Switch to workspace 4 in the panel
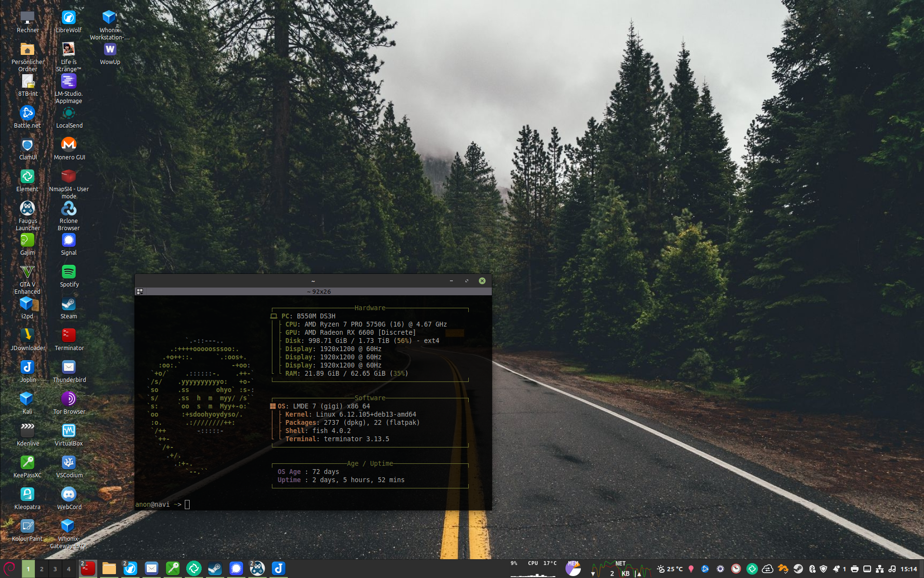 pos(69,569)
